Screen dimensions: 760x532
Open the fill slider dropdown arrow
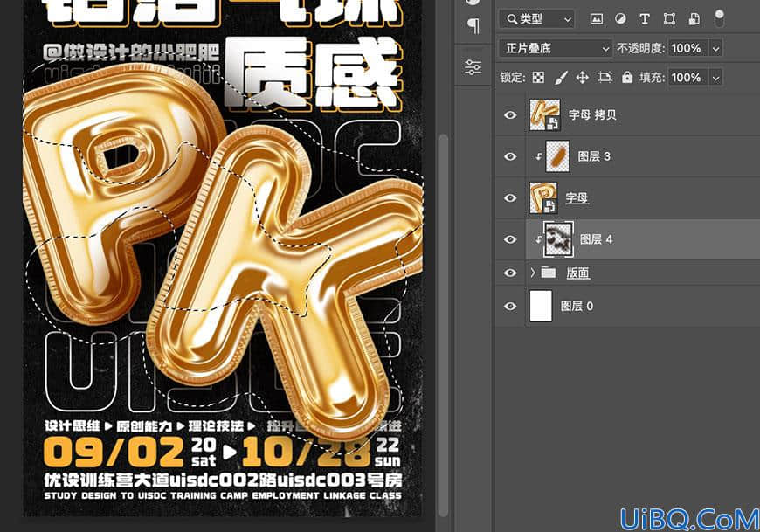[716, 78]
